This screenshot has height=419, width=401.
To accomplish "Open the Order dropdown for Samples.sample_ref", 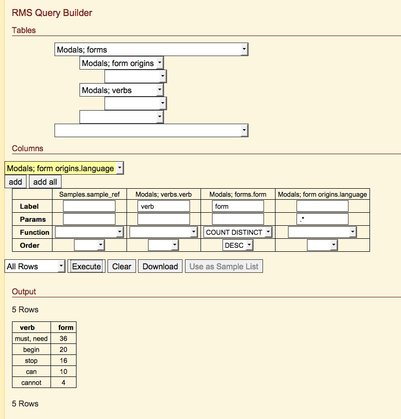I will (89, 245).
